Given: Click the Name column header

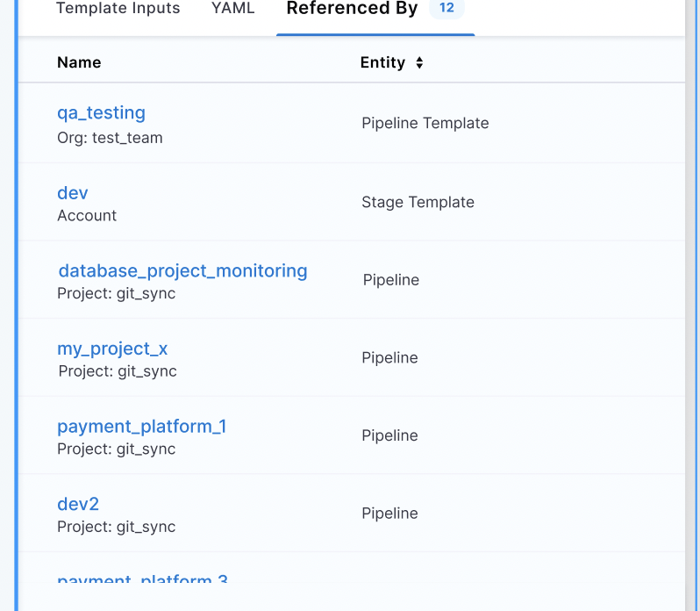Looking at the screenshot, I should pyautogui.click(x=79, y=62).
